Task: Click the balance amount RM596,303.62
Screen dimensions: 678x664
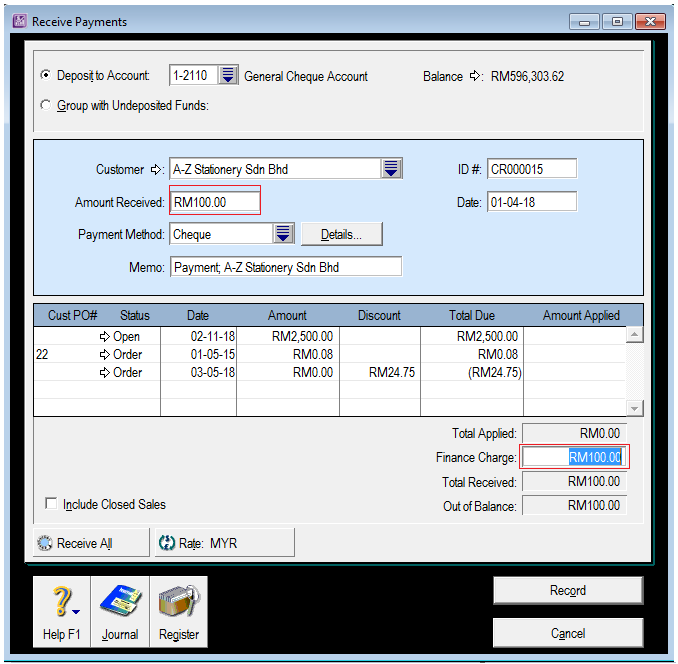Action: click(527, 77)
